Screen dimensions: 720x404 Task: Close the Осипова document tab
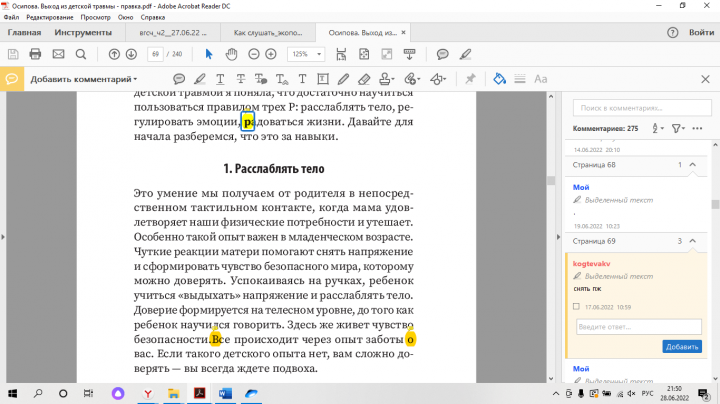(403, 33)
